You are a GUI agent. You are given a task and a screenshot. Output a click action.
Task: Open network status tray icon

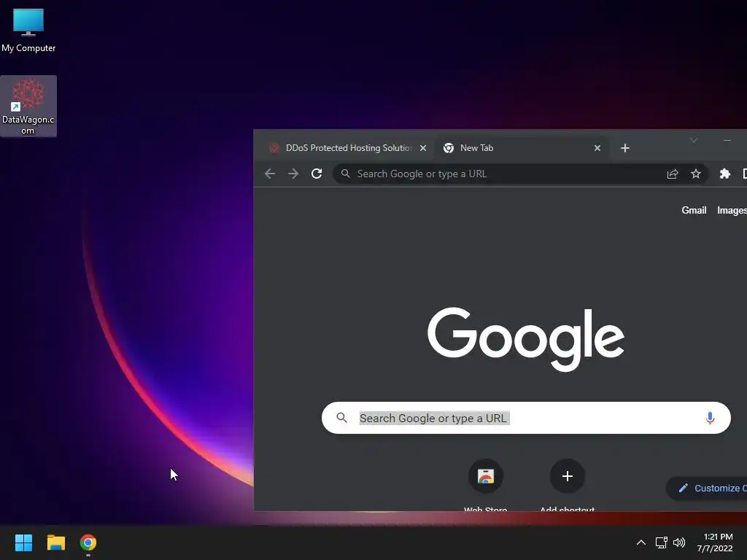661,542
